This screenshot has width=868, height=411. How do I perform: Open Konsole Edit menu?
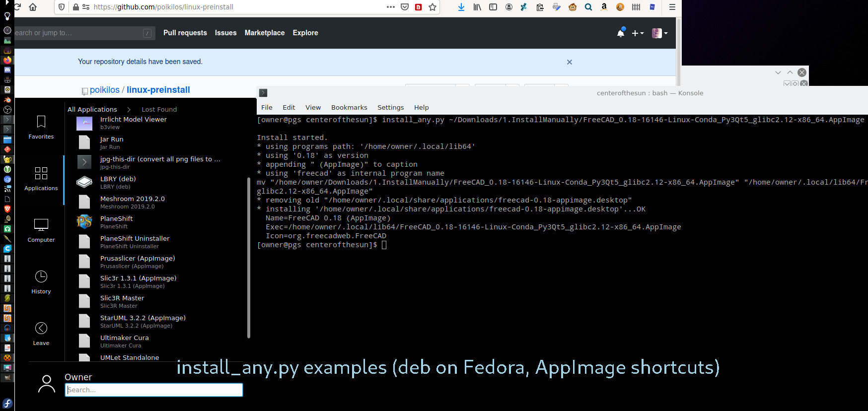(289, 107)
